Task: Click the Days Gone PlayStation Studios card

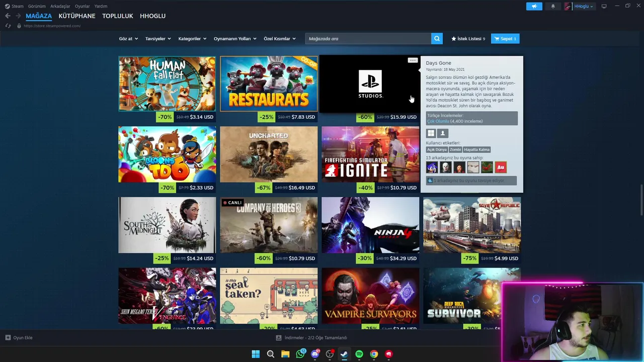Action: coord(370,83)
